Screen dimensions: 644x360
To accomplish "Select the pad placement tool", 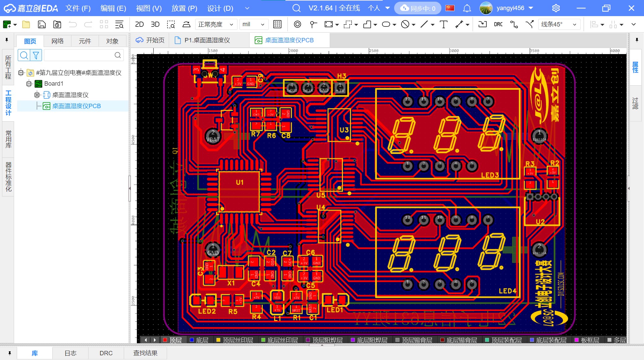I will (313, 24).
